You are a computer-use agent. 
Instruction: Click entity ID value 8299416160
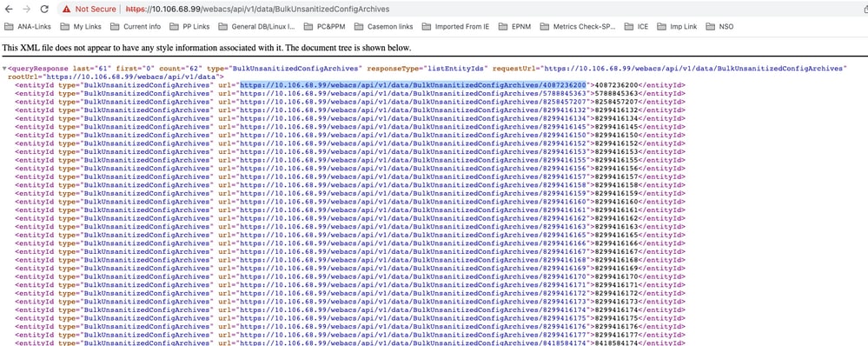(616, 202)
